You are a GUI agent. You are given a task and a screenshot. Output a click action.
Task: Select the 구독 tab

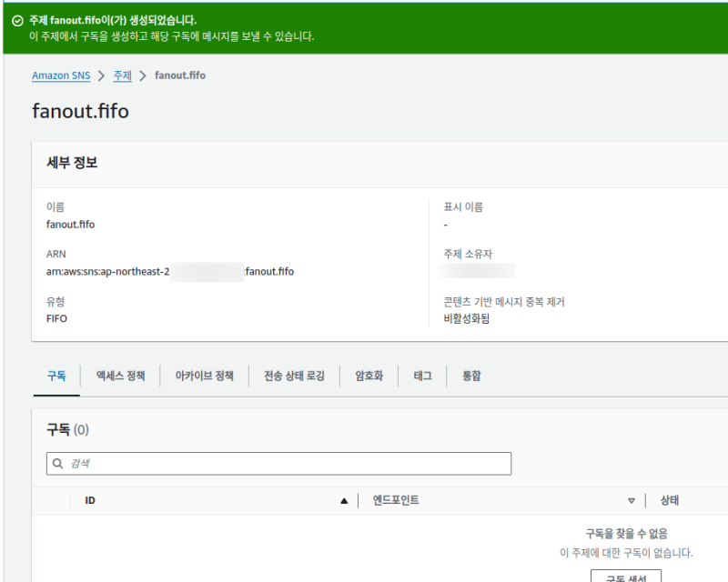56,376
